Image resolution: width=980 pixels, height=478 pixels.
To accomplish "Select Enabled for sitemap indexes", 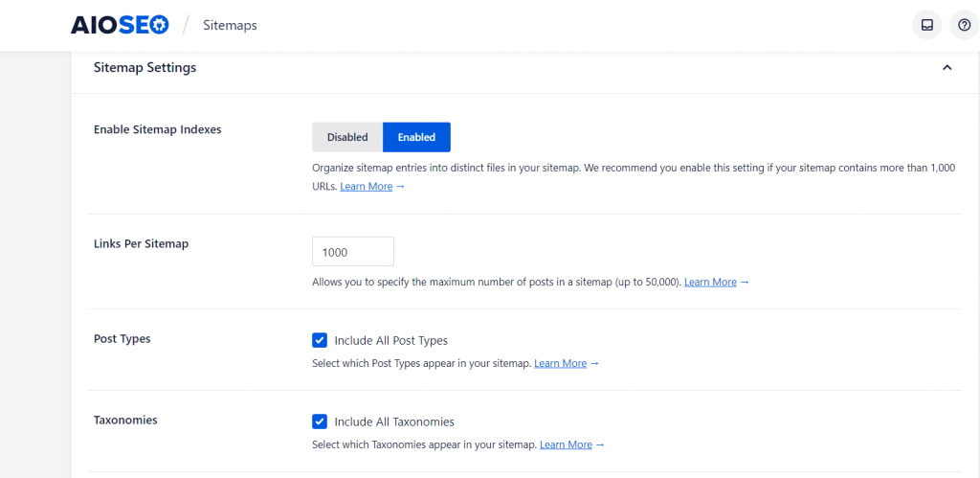I will [x=416, y=137].
